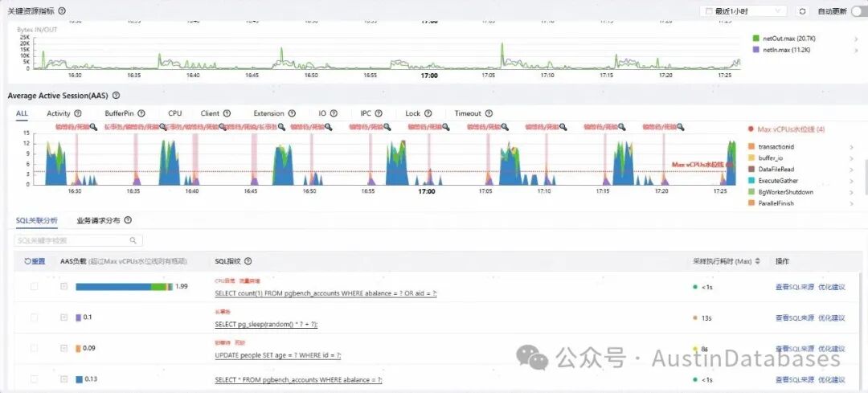Open the UPDATE people SET age SQL link
Screen dimensions: 868x393
pos(278,356)
